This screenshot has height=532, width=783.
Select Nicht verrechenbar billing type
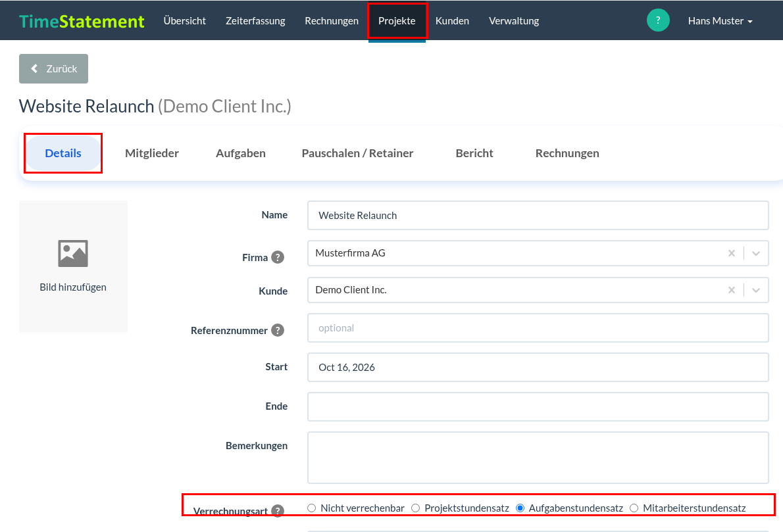pos(312,508)
